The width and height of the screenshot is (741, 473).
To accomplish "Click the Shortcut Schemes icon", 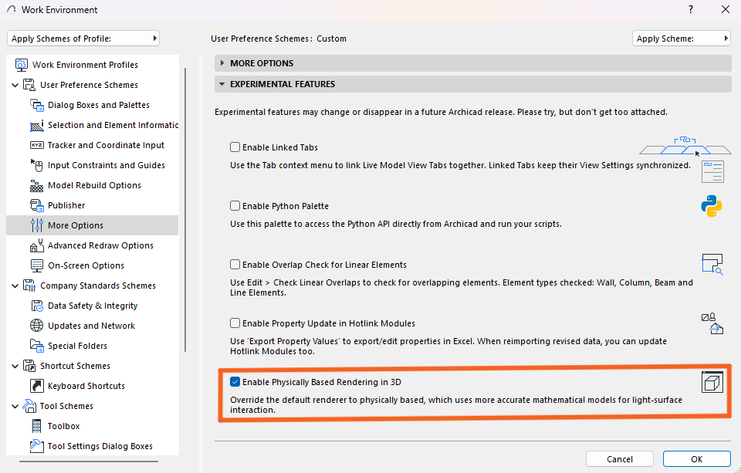I will point(29,366).
